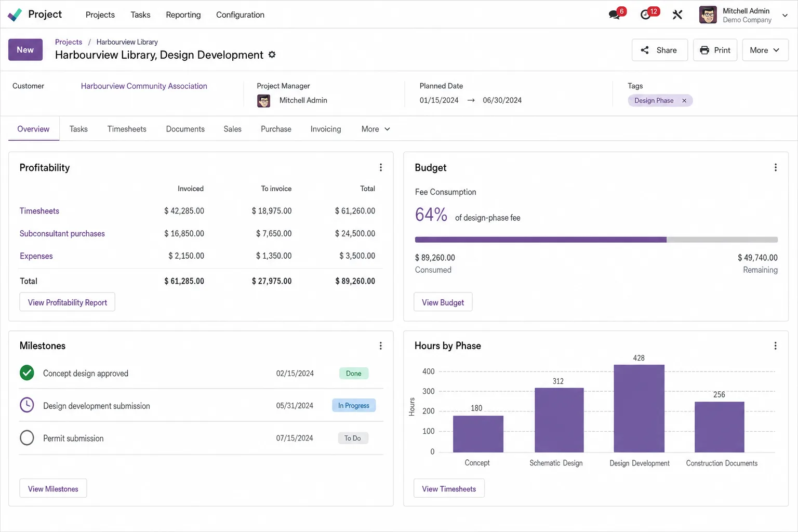The image size is (798, 532).
Task: Toggle the Concept design approved check mark
Action: coord(27,373)
